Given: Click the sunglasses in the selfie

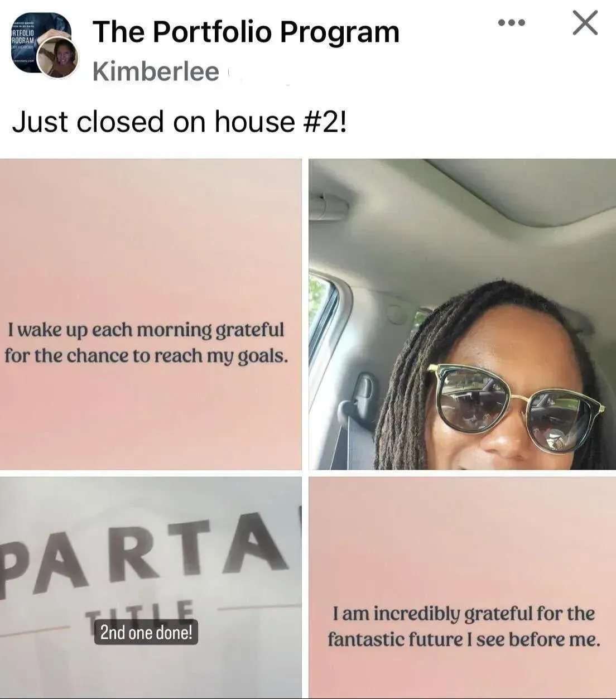Looking at the screenshot, I should click(x=511, y=407).
